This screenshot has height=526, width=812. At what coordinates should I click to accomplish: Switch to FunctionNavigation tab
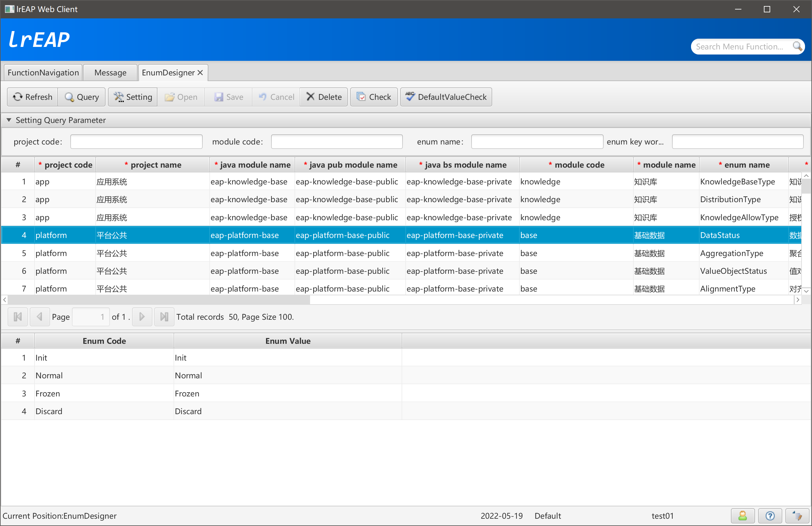click(43, 73)
